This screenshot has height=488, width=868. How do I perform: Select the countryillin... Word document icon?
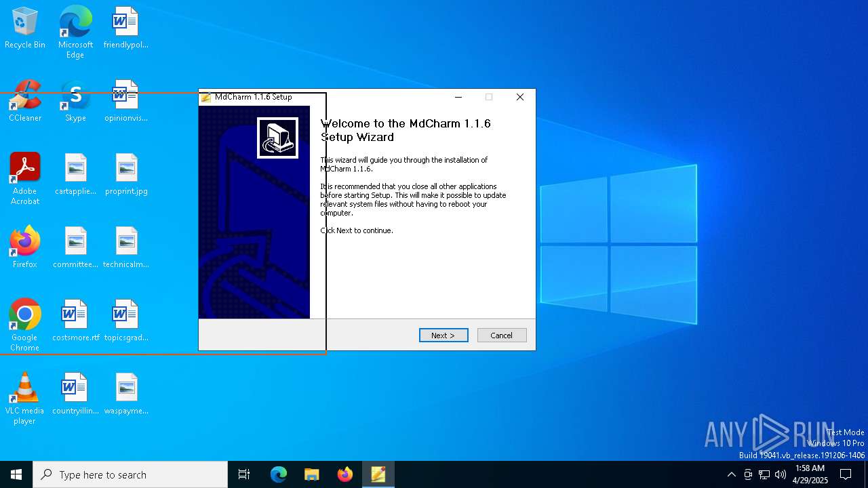pyautogui.click(x=75, y=394)
